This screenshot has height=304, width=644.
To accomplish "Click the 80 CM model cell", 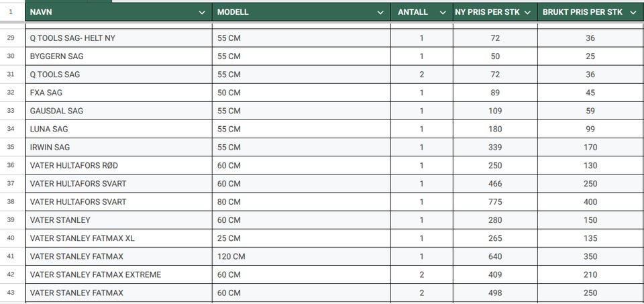I will click(301, 202).
